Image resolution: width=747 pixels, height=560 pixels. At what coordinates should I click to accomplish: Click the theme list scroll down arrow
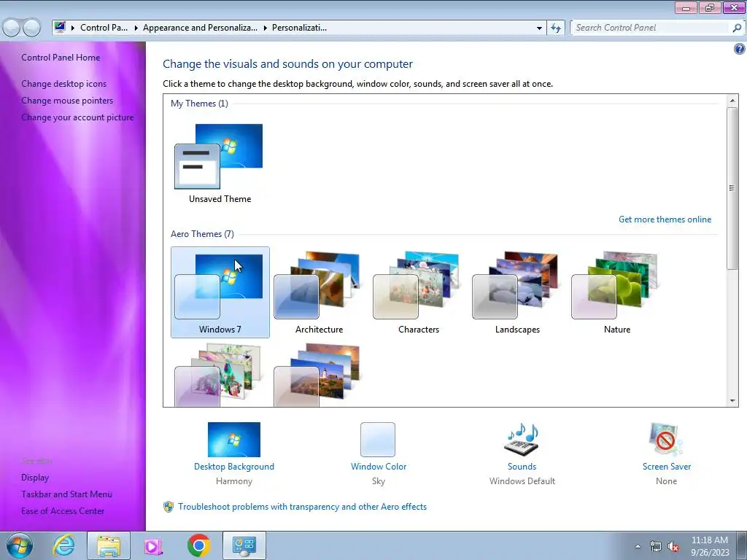732,401
